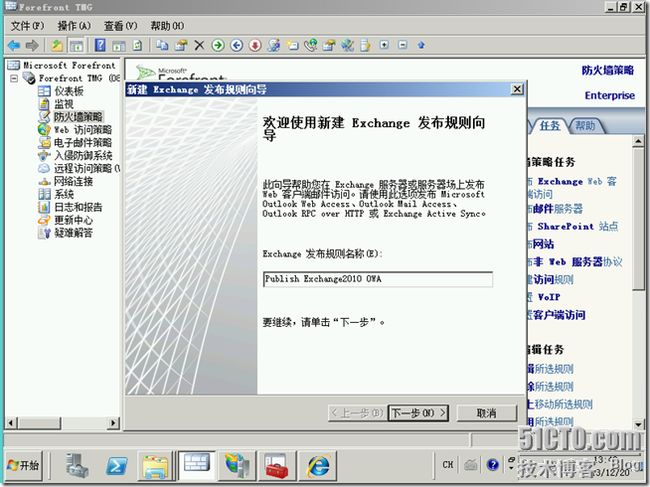Image resolution: width=650 pixels, height=487 pixels.
Task: Click Forefront TMG firewall taskbar button
Action: pos(196,465)
